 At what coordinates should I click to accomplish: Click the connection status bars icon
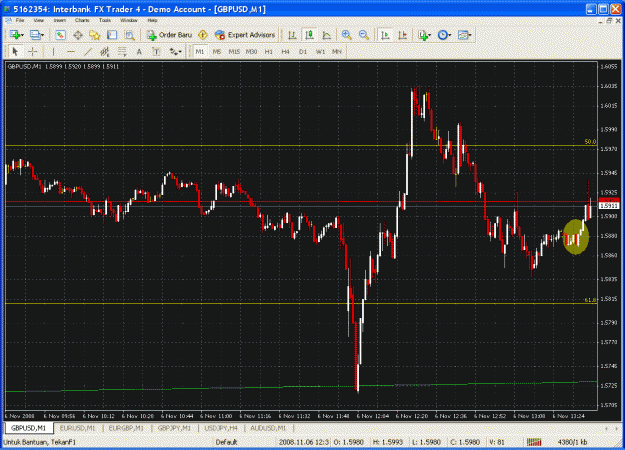click(534, 442)
